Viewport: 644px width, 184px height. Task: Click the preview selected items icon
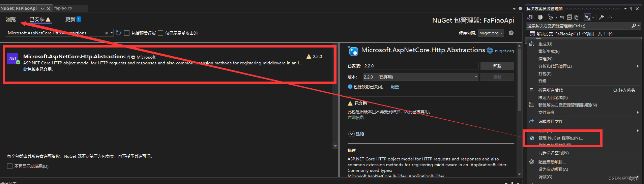click(x=609, y=17)
